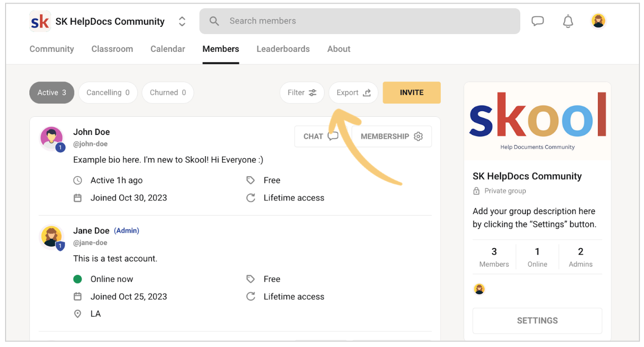Open the SETTINGS button
The image size is (644, 347).
tap(538, 321)
